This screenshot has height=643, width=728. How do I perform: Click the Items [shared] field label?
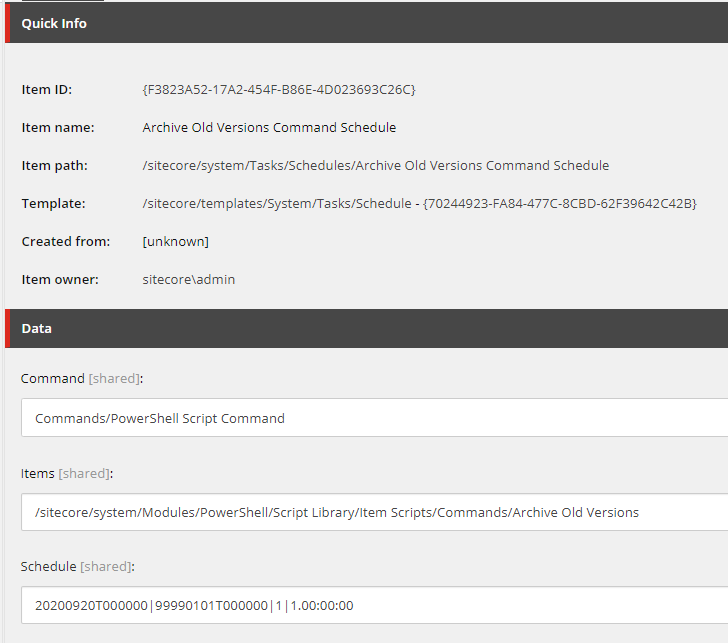click(67, 474)
